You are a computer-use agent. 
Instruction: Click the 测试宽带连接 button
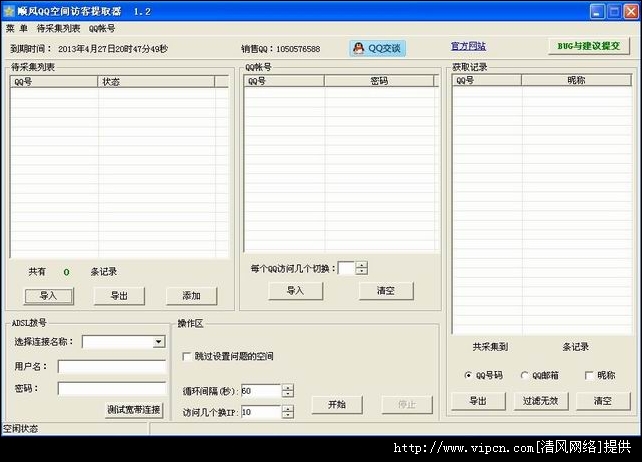point(134,410)
